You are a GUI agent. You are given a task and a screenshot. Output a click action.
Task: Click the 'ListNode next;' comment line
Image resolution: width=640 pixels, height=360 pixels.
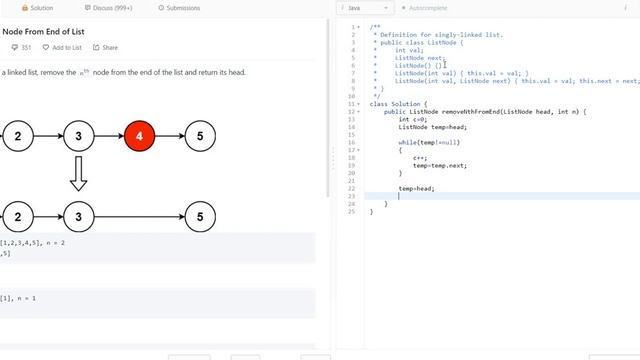[420, 58]
